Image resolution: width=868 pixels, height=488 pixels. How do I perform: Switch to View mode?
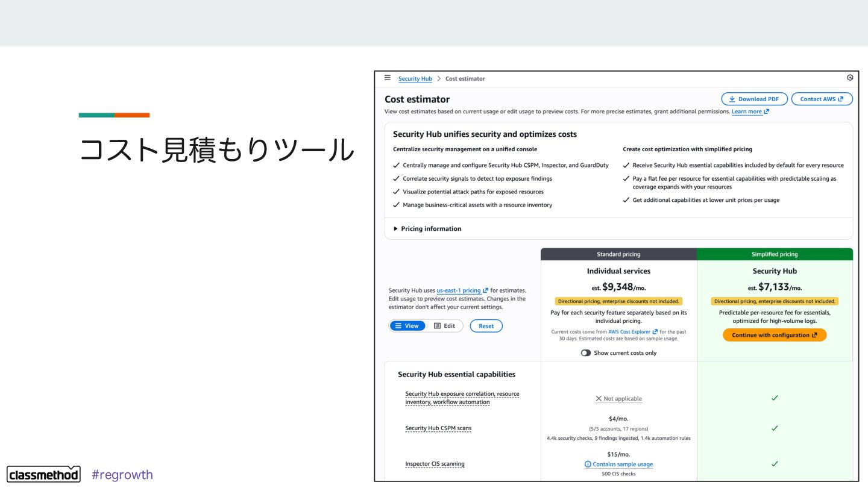click(407, 326)
